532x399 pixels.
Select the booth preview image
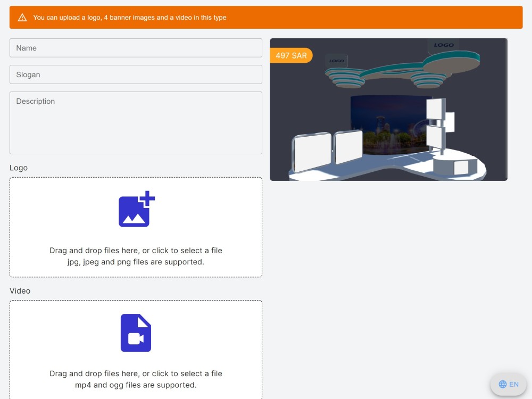point(388,109)
